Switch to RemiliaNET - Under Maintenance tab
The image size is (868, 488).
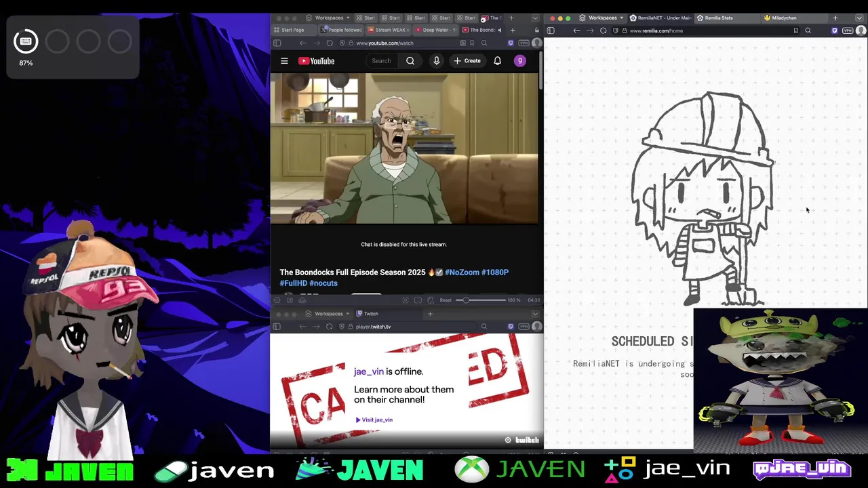pyautogui.click(x=660, y=18)
